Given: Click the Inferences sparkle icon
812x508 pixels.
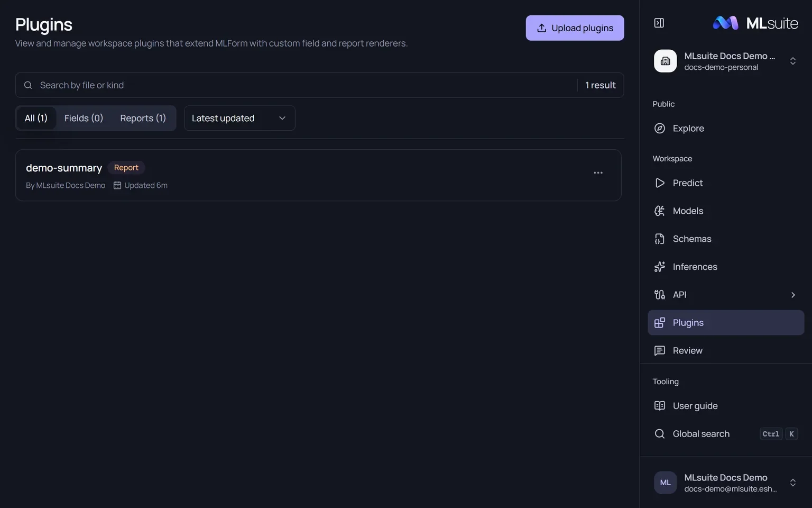Looking at the screenshot, I should click(660, 267).
